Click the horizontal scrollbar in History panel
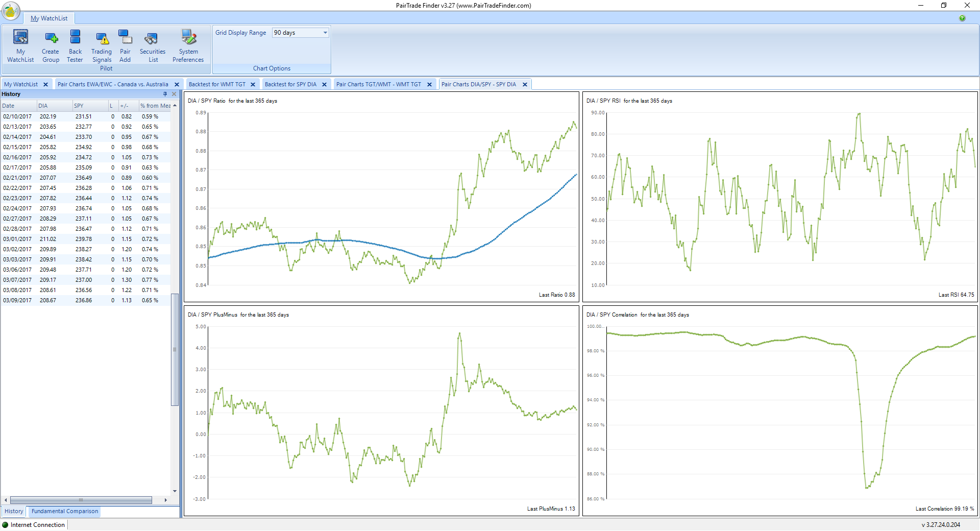The height and width of the screenshot is (531, 980). point(81,500)
